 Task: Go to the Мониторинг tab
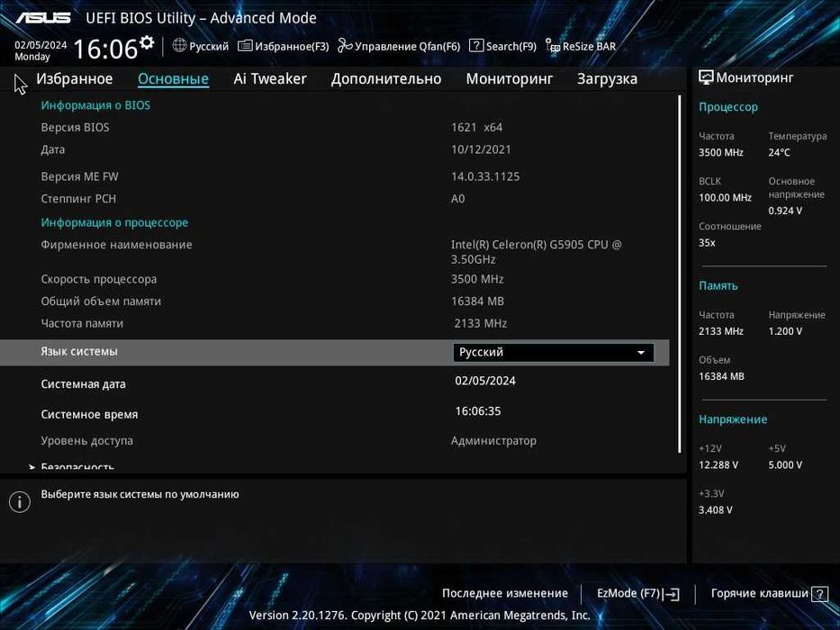coord(510,79)
